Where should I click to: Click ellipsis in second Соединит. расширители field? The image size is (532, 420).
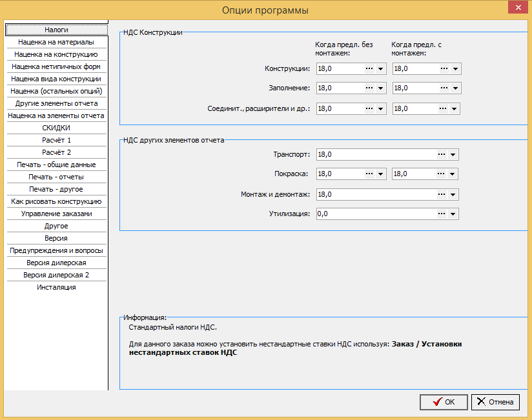tap(442, 109)
